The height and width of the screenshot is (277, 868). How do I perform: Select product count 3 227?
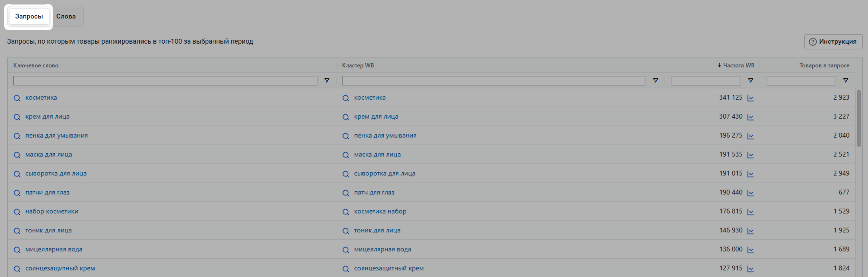[841, 116]
